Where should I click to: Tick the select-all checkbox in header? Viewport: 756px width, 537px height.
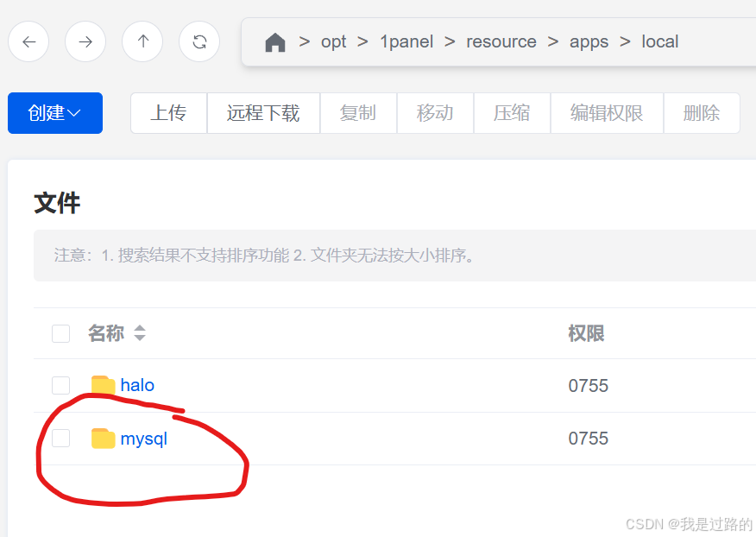coord(60,333)
